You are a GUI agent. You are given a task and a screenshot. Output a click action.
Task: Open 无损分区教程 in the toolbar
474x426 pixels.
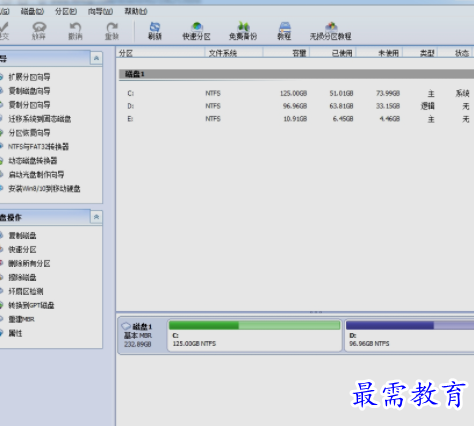pos(331,31)
